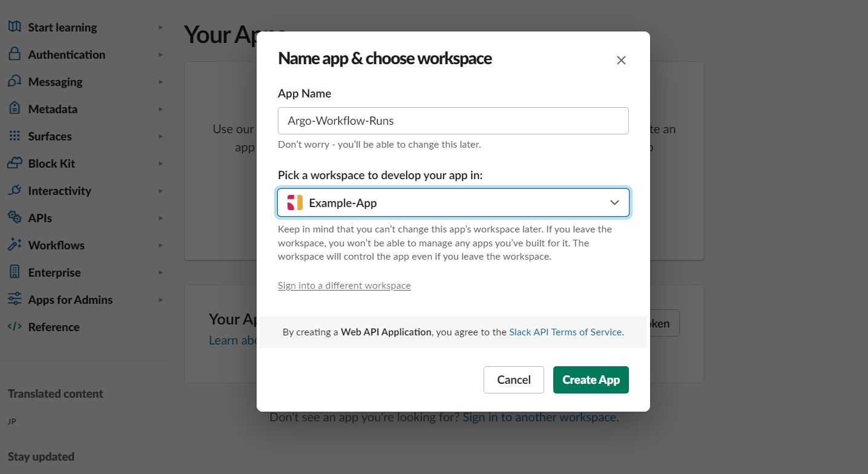Click the Cancel button
This screenshot has height=474, width=868.
pyautogui.click(x=514, y=380)
